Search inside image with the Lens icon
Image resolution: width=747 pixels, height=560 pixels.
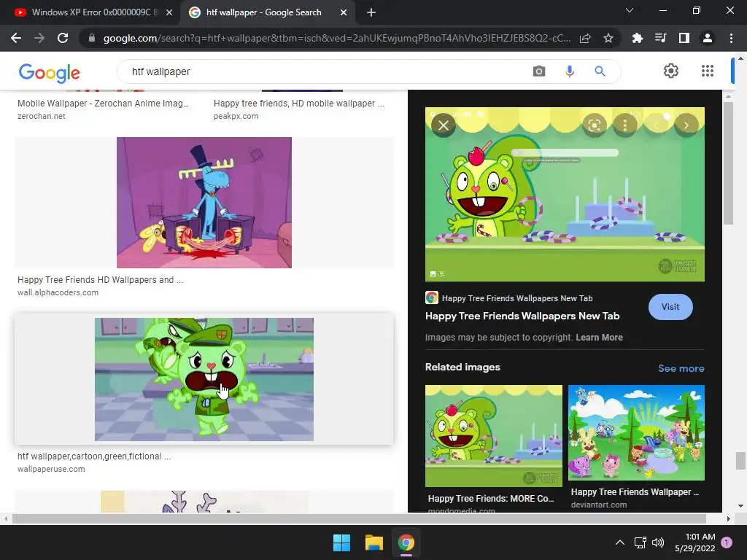(x=594, y=125)
